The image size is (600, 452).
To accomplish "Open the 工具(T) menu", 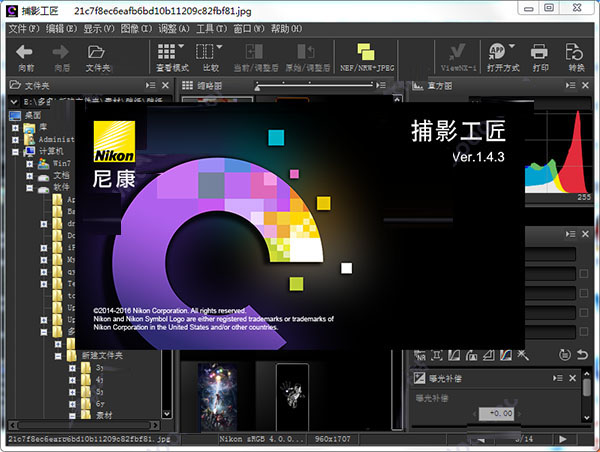I will click(x=212, y=29).
